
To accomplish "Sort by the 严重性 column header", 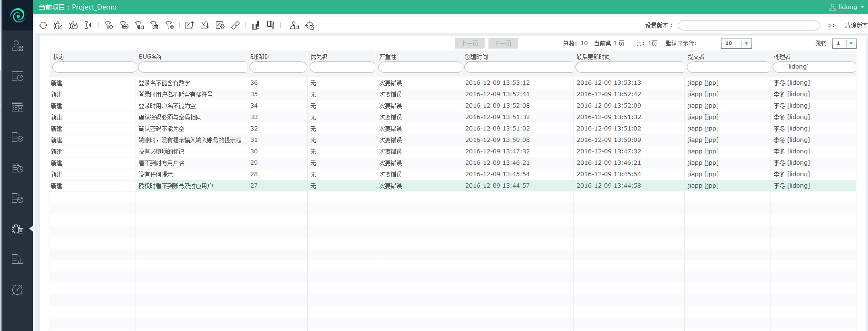I will pyautogui.click(x=388, y=57).
